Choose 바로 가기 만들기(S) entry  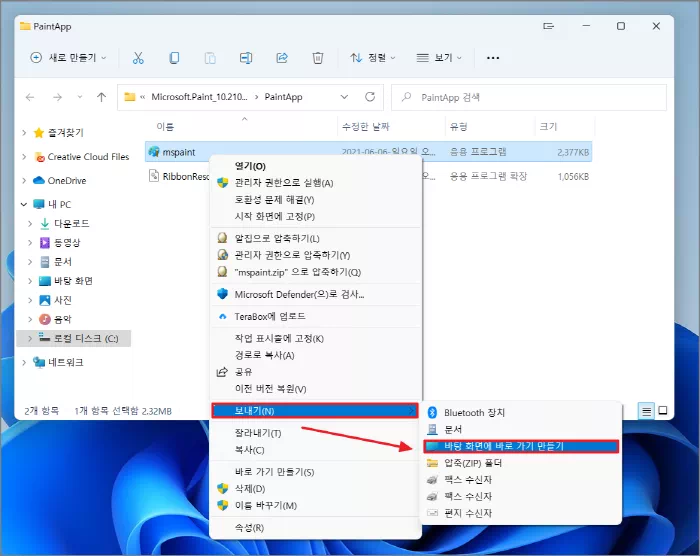316,472
